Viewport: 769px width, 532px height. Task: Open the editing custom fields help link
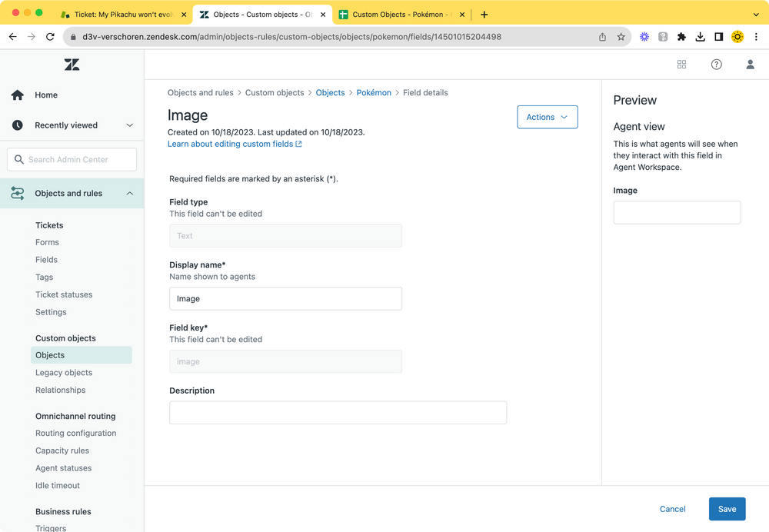click(230, 144)
